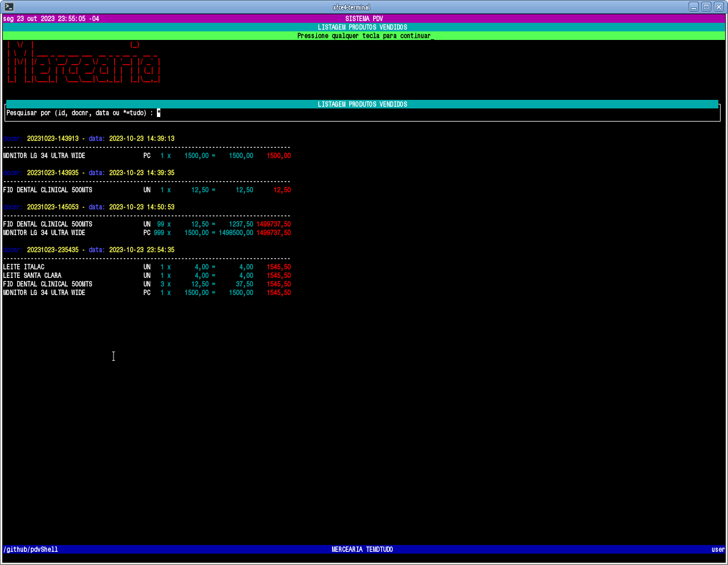The width and height of the screenshot is (728, 565).
Task: Click the Mercearia ASCII art logo
Action: 83,62
